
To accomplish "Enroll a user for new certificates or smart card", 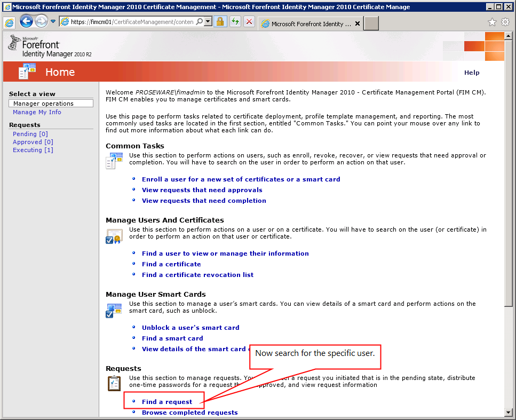I will [x=241, y=179].
